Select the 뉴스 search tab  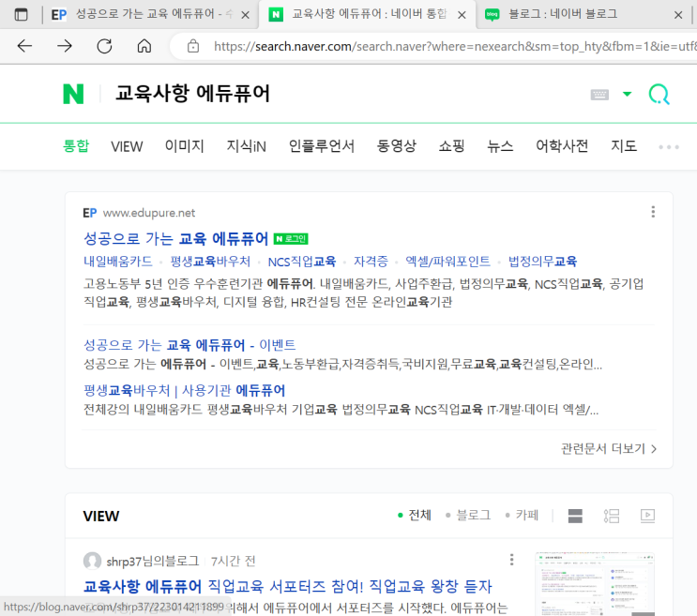500,145
